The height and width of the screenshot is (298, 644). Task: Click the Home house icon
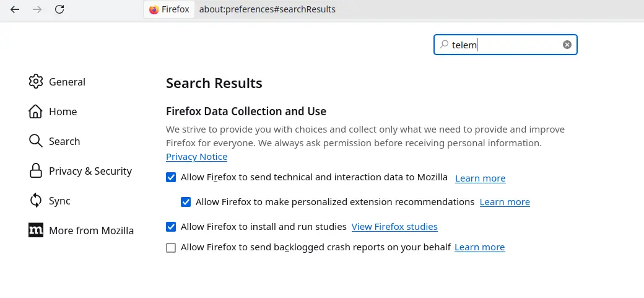36,112
